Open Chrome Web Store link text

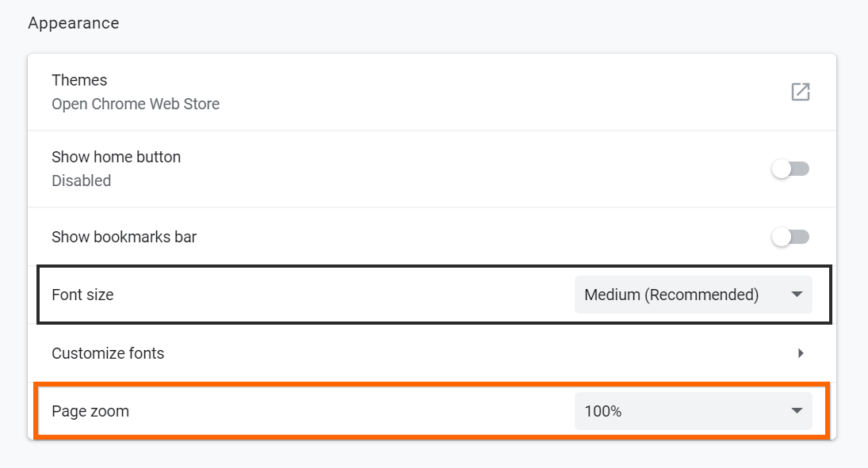[x=136, y=104]
